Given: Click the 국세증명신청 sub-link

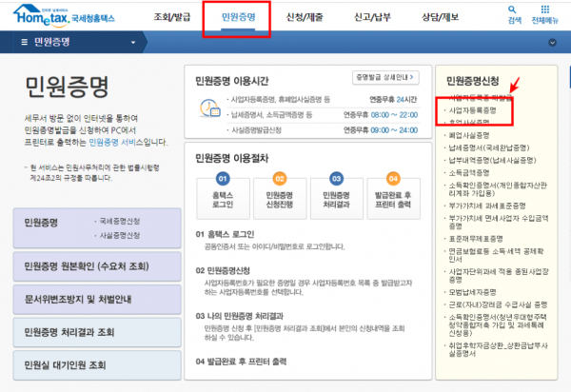Looking at the screenshot, I should click(119, 221).
